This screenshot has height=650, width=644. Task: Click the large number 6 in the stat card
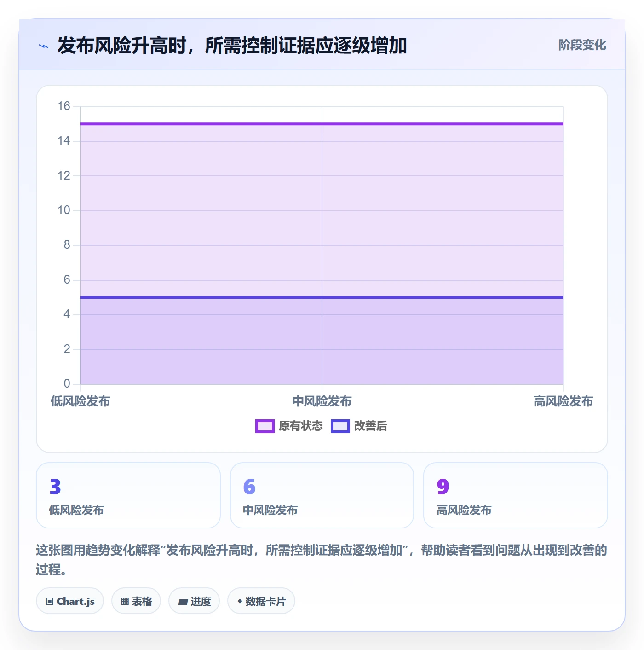249,487
